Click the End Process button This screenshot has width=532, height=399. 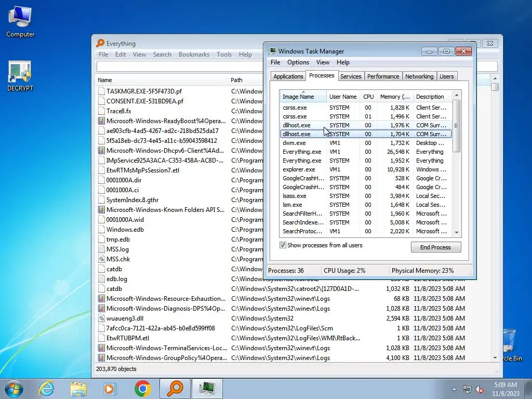[436, 247]
